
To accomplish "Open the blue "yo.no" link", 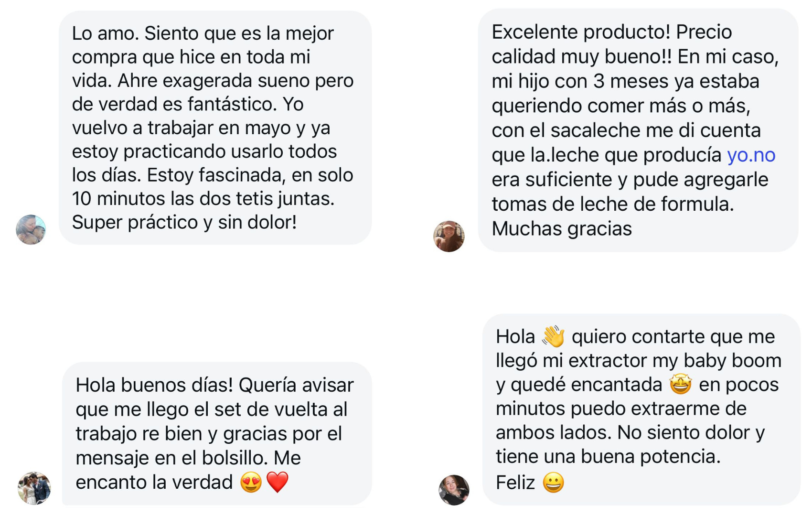I will click(751, 155).
